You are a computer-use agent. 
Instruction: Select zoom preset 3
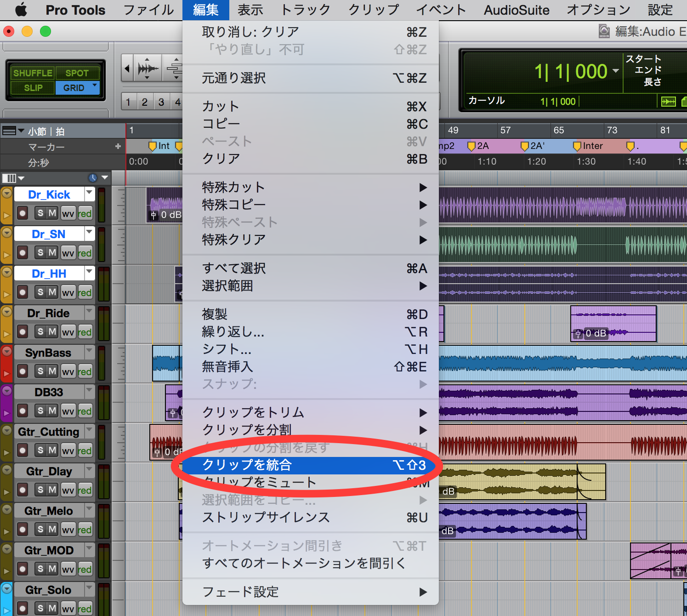point(161,102)
